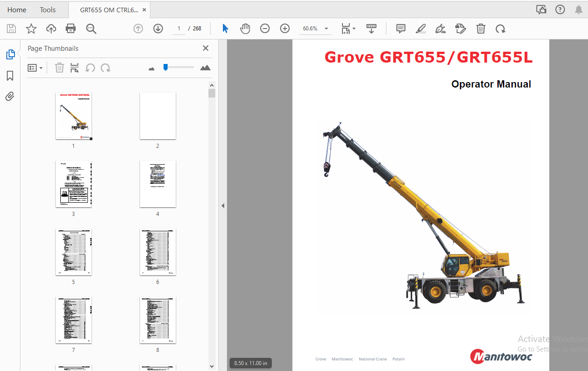Screen dimensions: 588x371
Task: Add a sticky note comment
Action: click(x=401, y=29)
